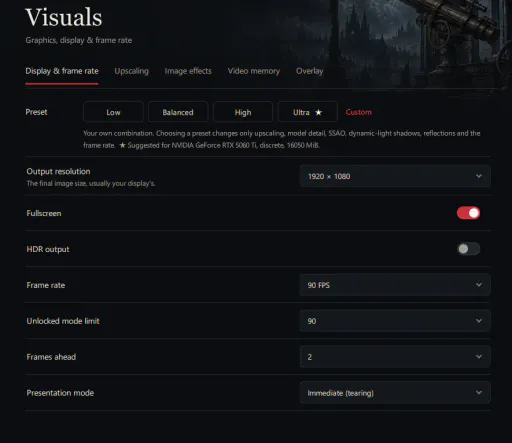The height and width of the screenshot is (443, 512).
Task: Click the Preset label
Action: (x=36, y=112)
